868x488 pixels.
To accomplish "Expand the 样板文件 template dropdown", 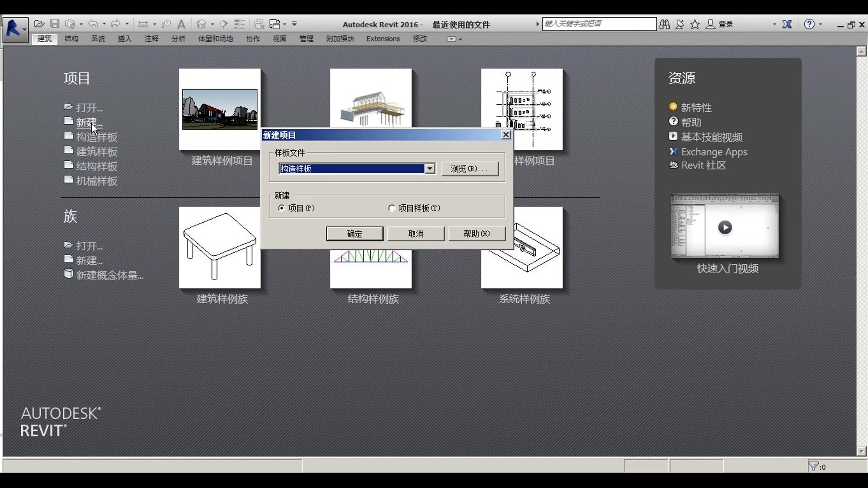I will point(430,169).
